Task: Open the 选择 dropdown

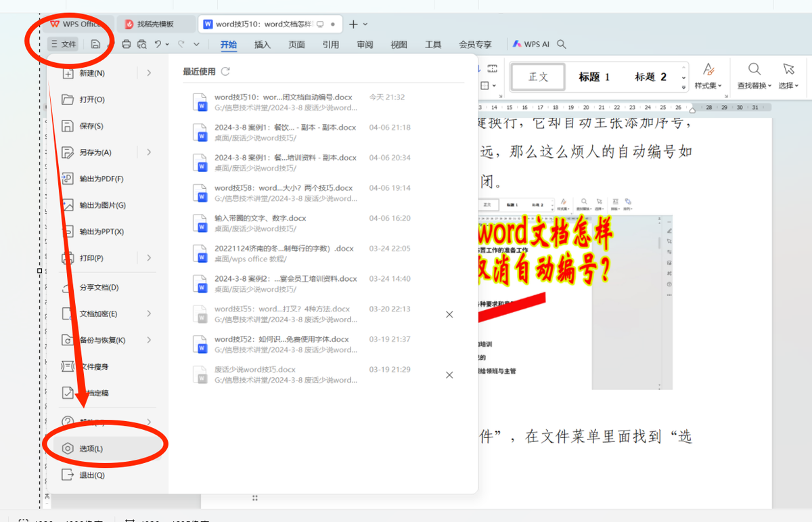Action: pos(788,77)
